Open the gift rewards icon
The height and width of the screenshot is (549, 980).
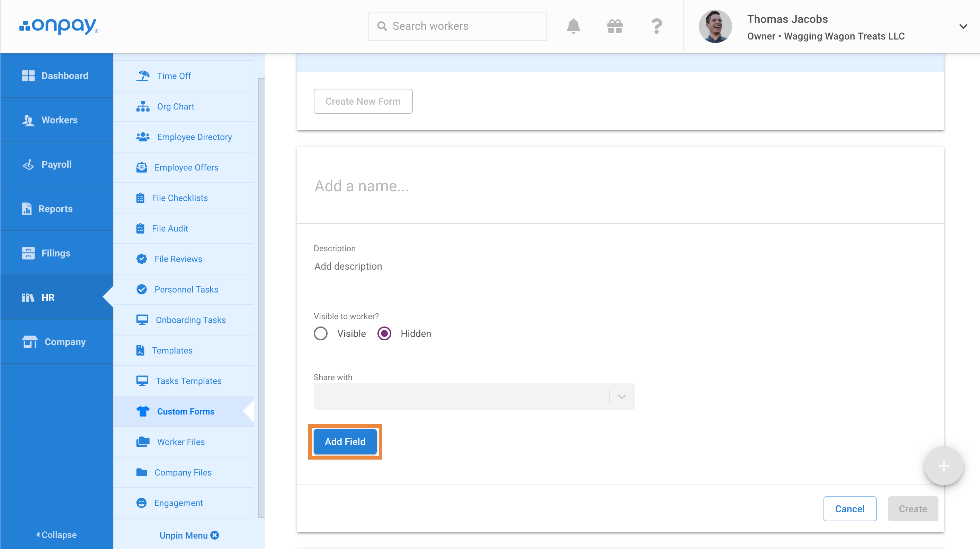tap(615, 26)
